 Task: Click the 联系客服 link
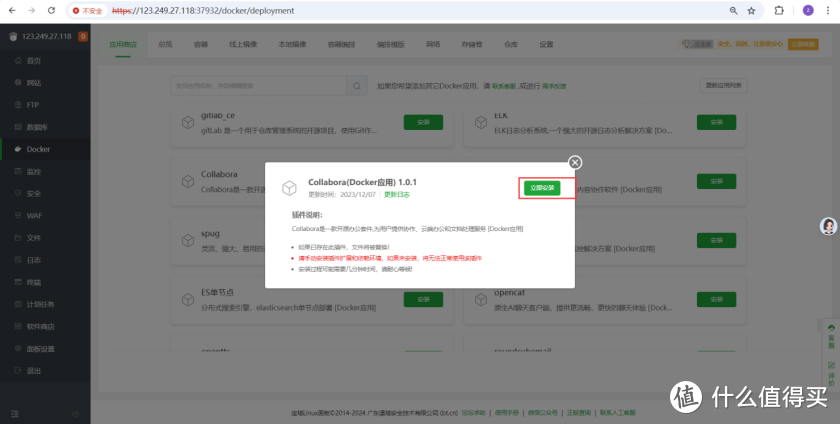(504, 86)
